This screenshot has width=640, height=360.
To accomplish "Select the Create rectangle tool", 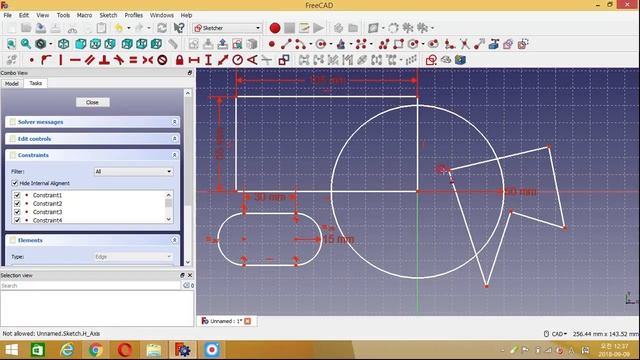I will (398, 44).
